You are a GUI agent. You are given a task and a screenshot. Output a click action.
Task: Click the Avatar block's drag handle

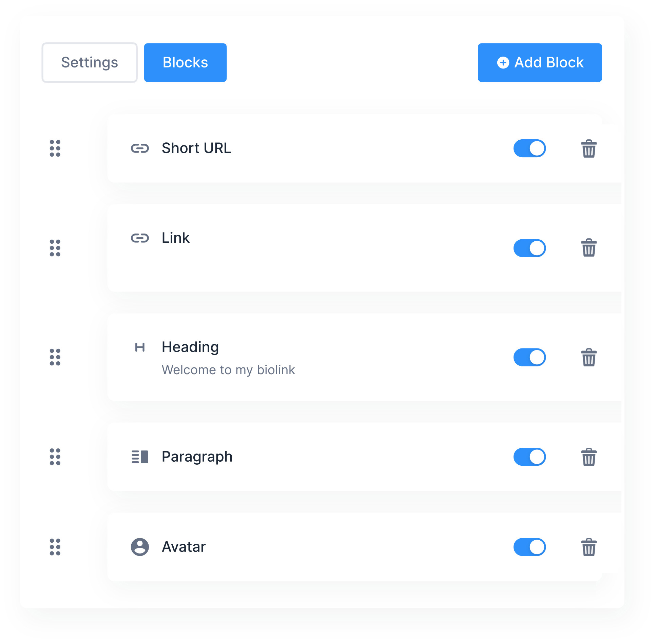55,547
